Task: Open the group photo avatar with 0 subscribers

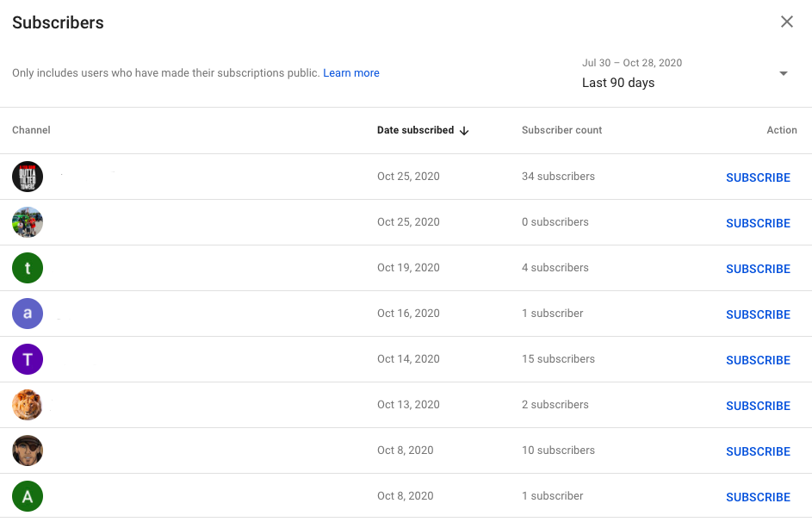Action: 28,222
